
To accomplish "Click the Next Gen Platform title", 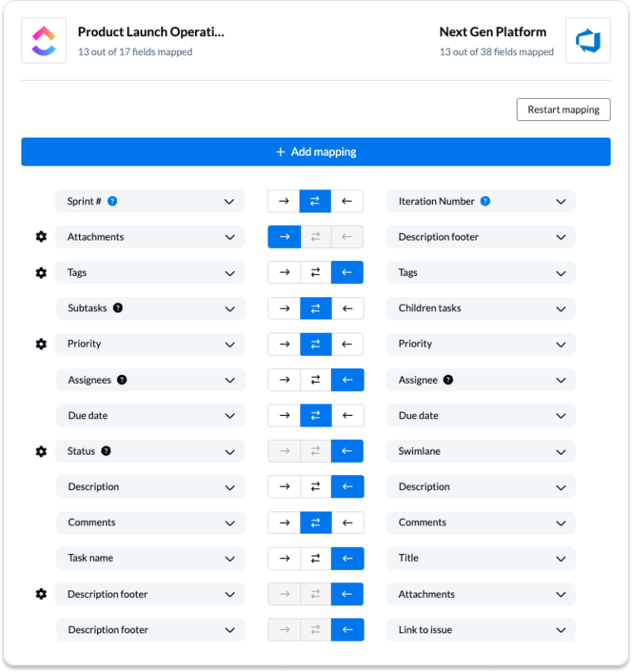I will (x=492, y=32).
